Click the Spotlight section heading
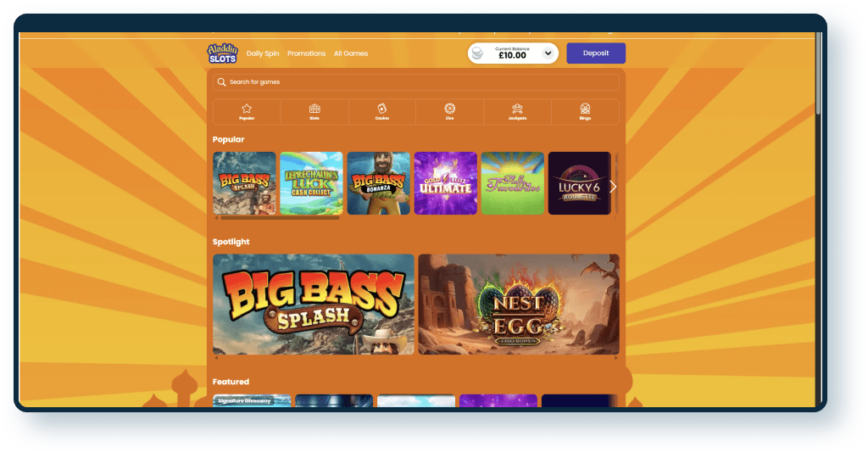 pyautogui.click(x=231, y=242)
